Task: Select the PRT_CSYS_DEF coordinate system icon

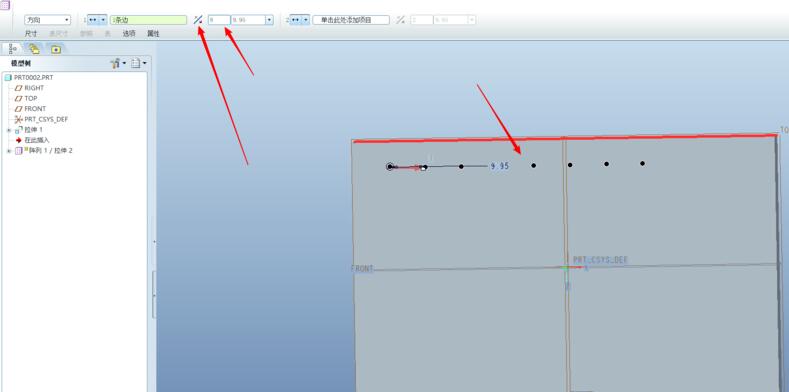Action: (19, 119)
